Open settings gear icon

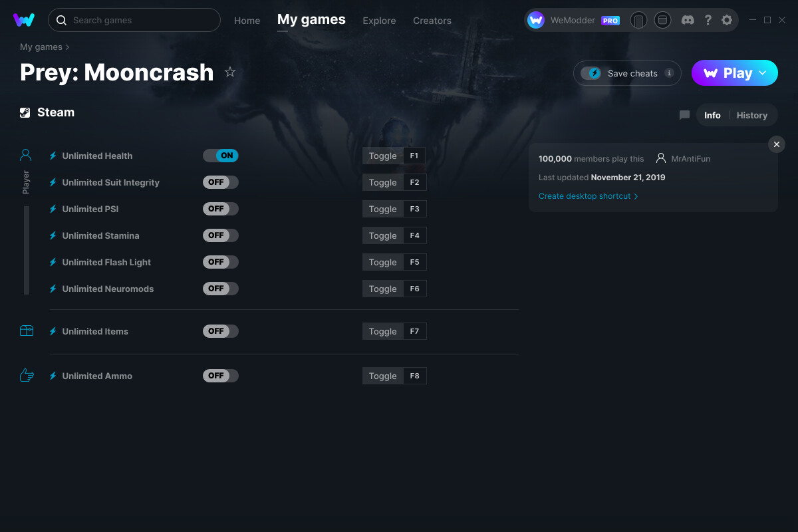pos(727,20)
